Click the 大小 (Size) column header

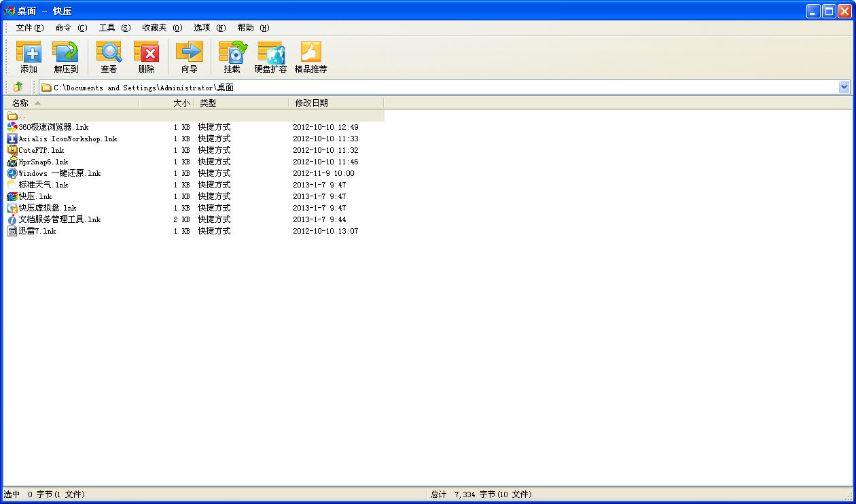click(181, 103)
